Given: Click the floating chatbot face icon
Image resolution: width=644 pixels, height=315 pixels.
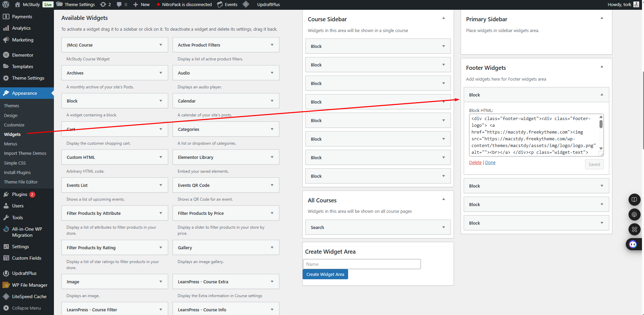Looking at the screenshot, I should click(633, 244).
